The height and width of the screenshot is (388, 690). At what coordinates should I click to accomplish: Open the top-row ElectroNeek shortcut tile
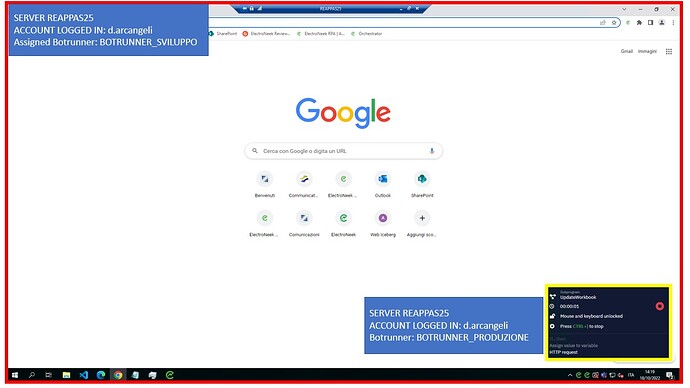click(343, 185)
